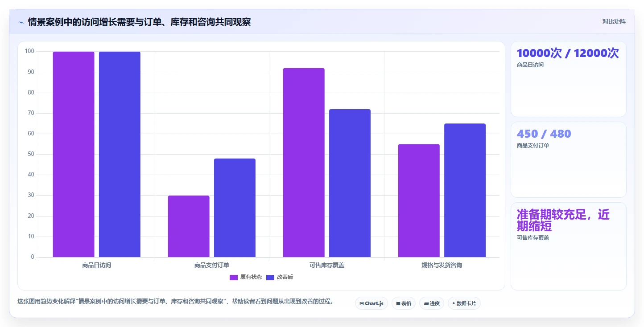The height and width of the screenshot is (327, 644).
Task: Click the 对比矩阵 label in header
Action: click(x=614, y=22)
